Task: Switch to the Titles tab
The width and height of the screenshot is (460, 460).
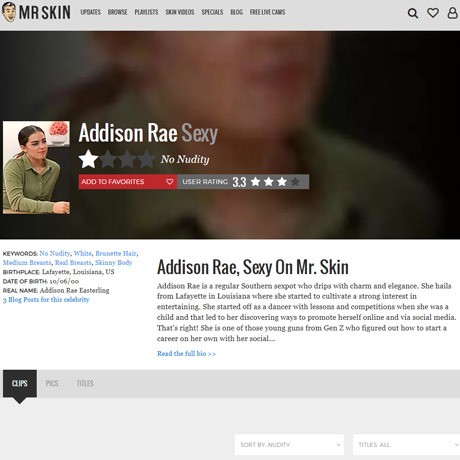Action: [85, 383]
